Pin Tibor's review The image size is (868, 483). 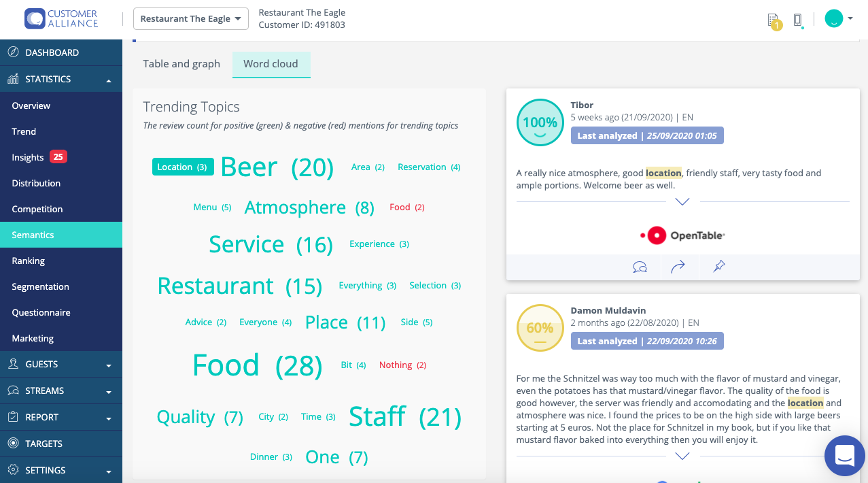click(x=719, y=267)
